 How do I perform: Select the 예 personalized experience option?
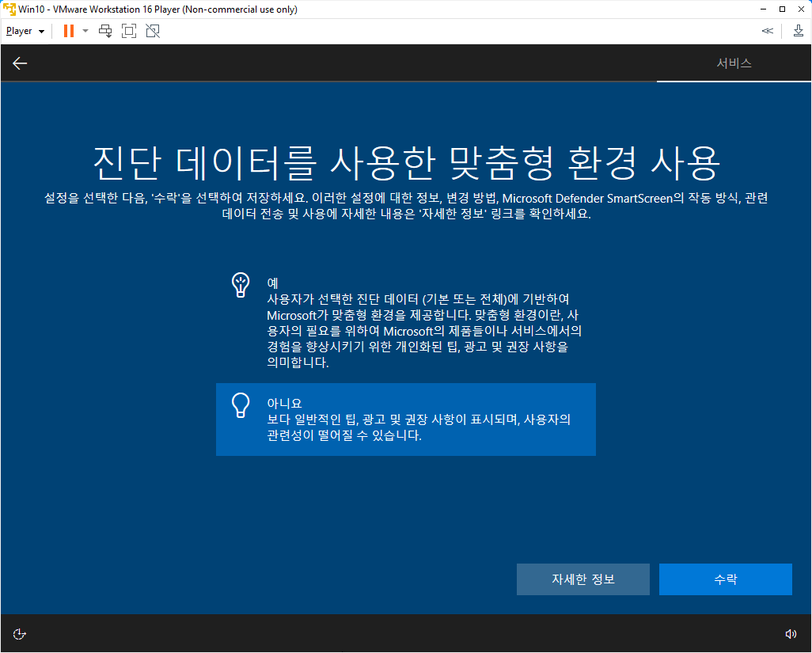(x=405, y=322)
